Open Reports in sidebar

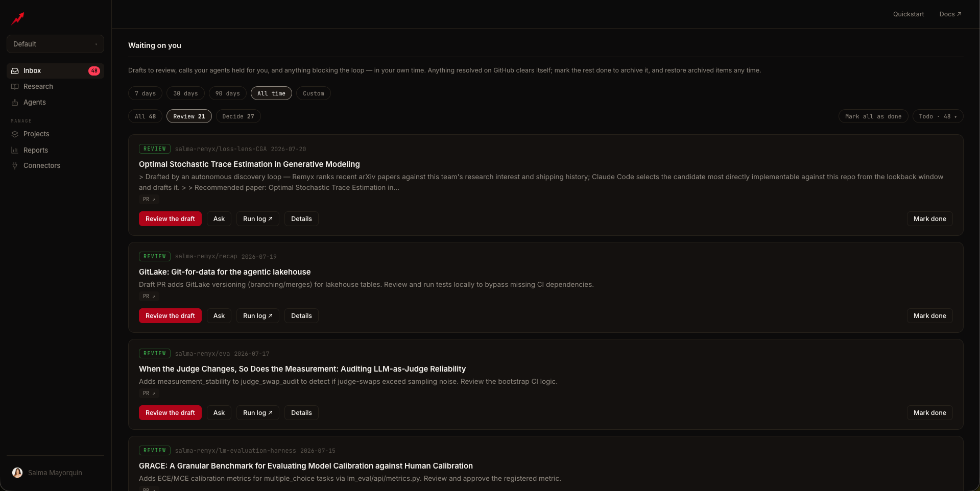[55, 150]
